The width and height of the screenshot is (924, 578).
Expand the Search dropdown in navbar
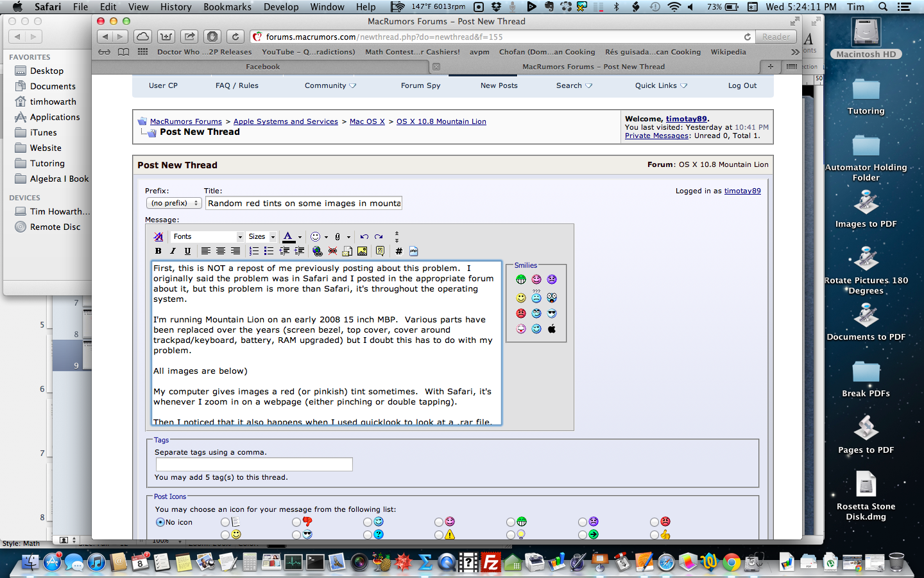tap(574, 85)
